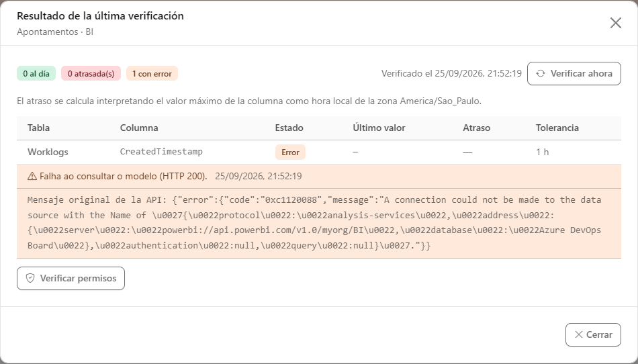This screenshot has width=638, height=364.
Task: Click the Columna column header
Action: pos(139,128)
